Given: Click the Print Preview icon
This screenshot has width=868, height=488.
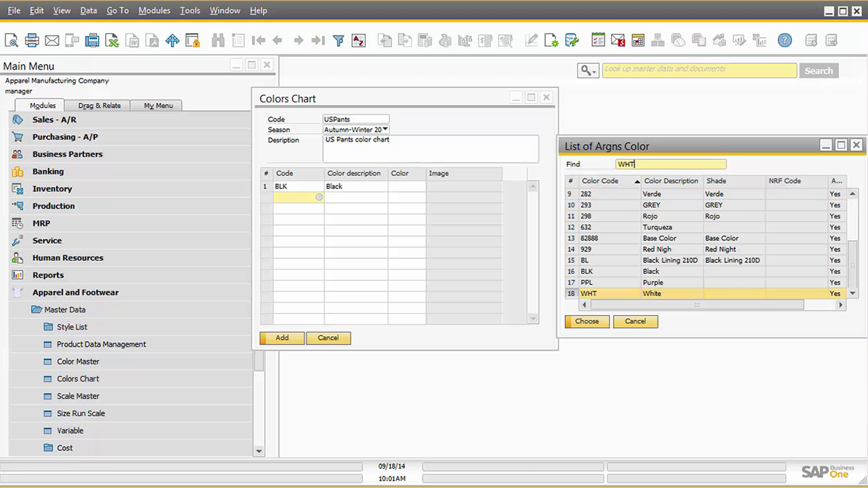Looking at the screenshot, I should pyautogui.click(x=12, y=41).
